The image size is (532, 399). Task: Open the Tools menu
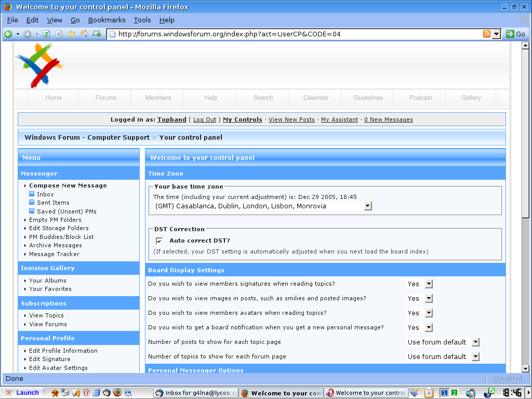tap(142, 20)
